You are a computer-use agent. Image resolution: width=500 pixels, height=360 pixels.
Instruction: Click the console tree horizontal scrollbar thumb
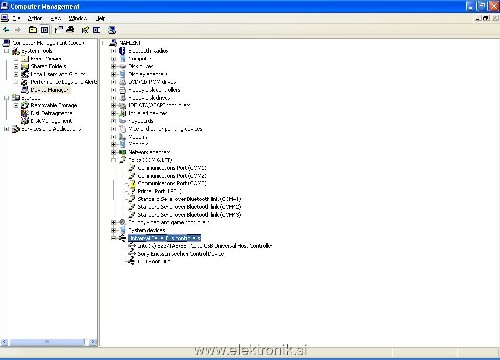(x=47, y=342)
